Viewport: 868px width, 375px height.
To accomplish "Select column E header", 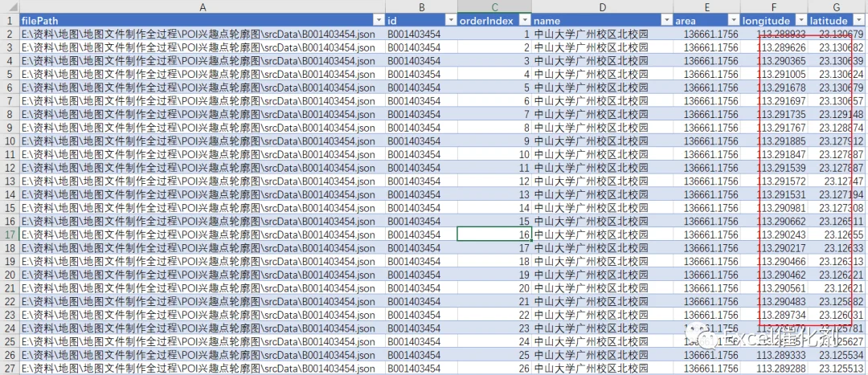I will 706,6.
